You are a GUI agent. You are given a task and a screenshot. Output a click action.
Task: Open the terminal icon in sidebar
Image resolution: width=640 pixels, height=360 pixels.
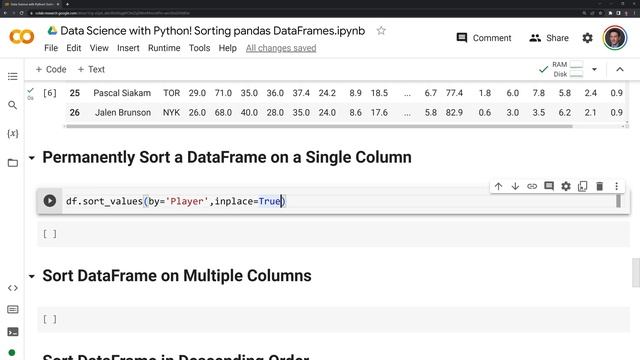click(13, 332)
